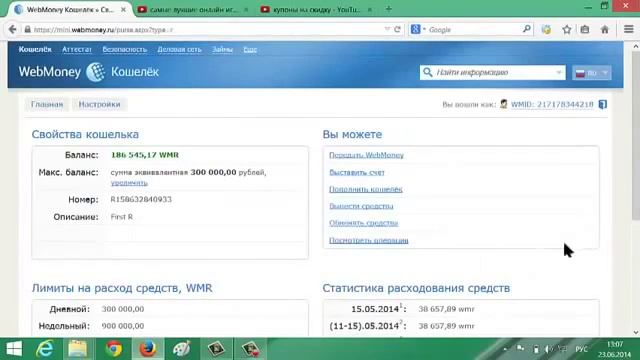
Task: Open the Деловая сеть menu link
Action: pyautogui.click(x=180, y=49)
